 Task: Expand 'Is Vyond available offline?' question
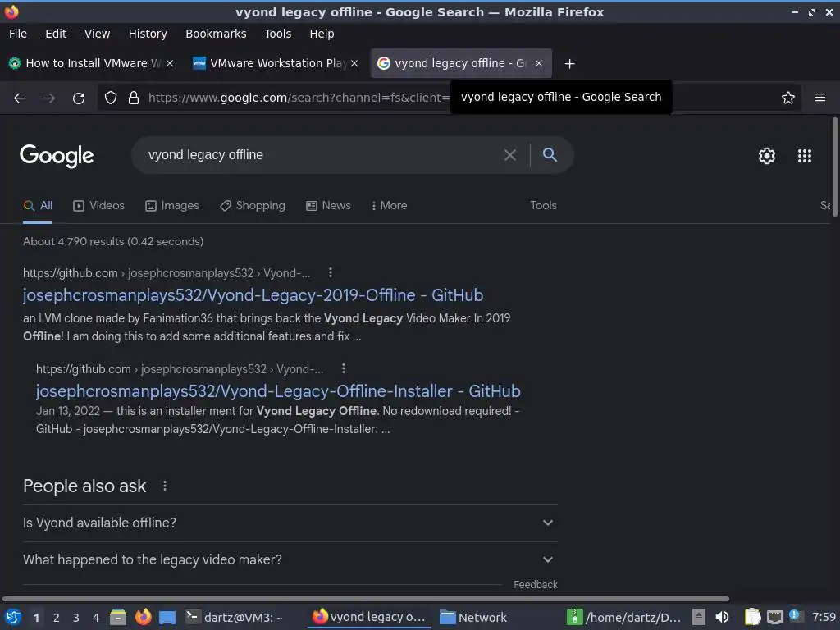(x=290, y=523)
